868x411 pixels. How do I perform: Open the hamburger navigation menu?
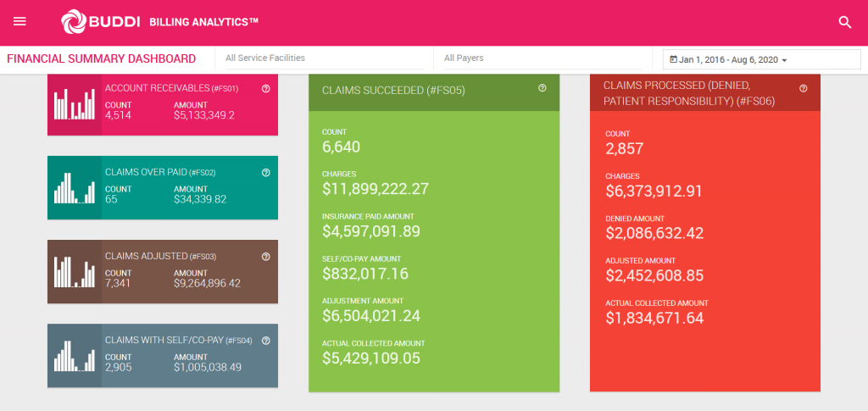click(20, 21)
